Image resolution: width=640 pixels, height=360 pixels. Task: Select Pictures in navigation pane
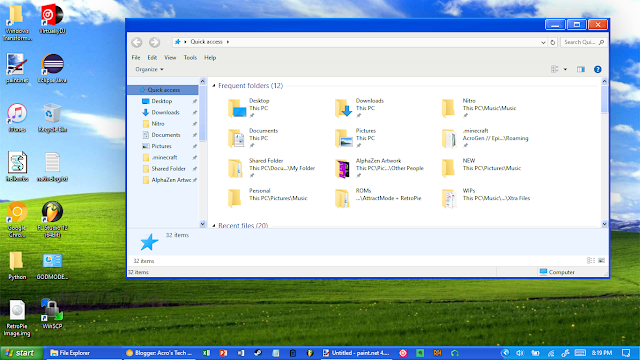pyautogui.click(x=163, y=146)
